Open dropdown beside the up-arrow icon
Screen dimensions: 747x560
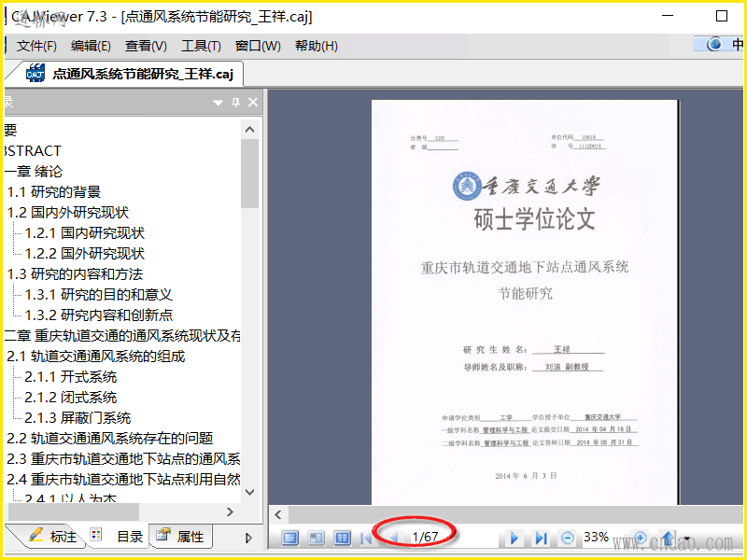pos(686,539)
